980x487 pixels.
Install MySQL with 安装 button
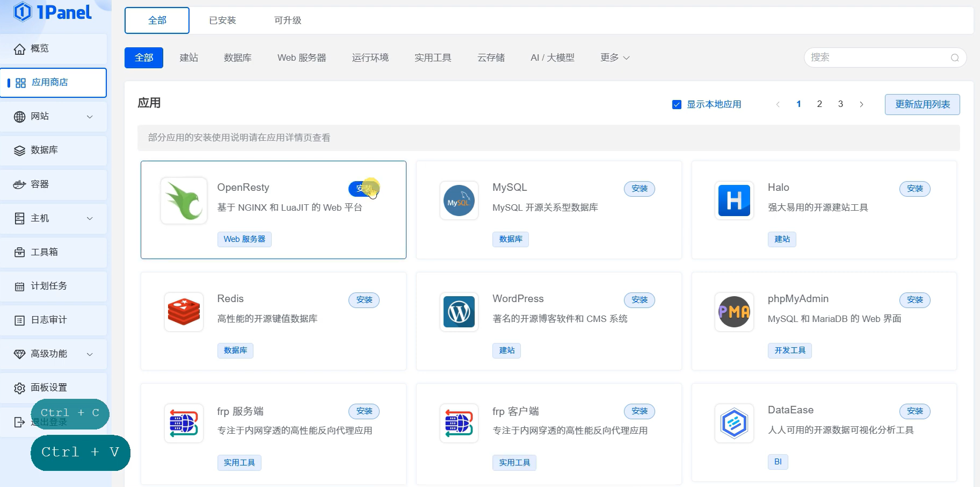click(x=640, y=189)
